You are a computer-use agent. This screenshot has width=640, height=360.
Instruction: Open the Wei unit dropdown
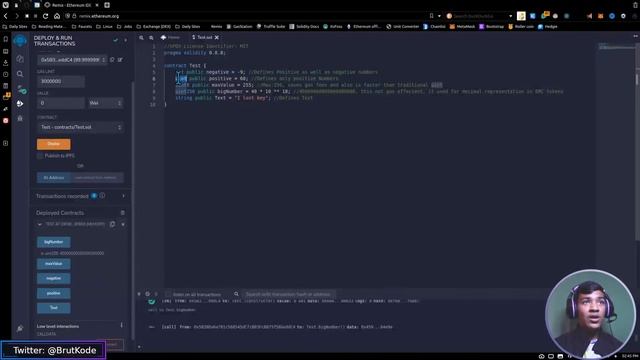point(105,103)
